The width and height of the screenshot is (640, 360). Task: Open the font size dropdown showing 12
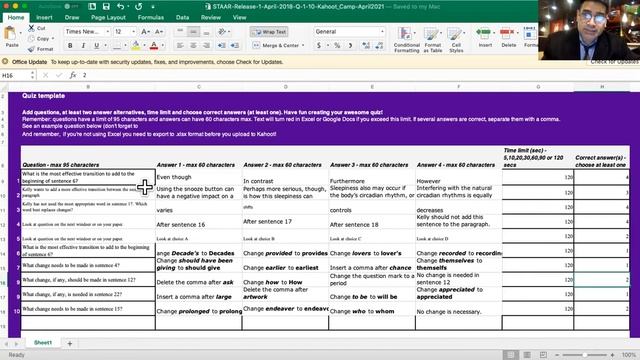click(x=133, y=31)
